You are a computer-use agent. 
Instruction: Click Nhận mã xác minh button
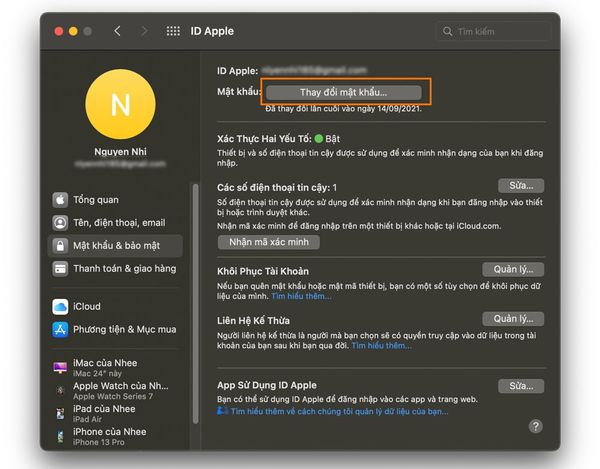[x=269, y=242]
